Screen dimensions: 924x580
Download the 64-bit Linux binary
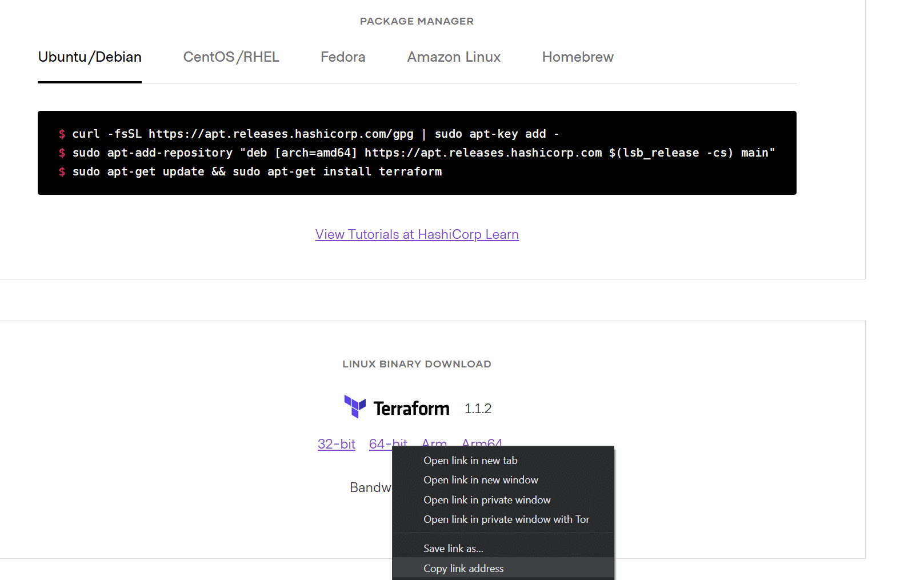coord(388,444)
